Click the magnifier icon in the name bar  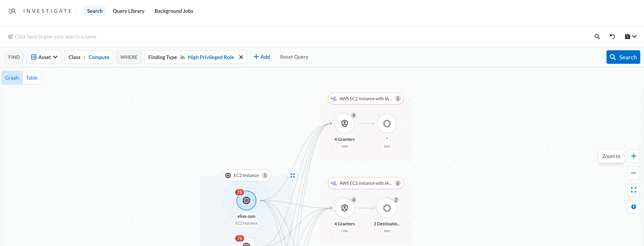click(597, 37)
